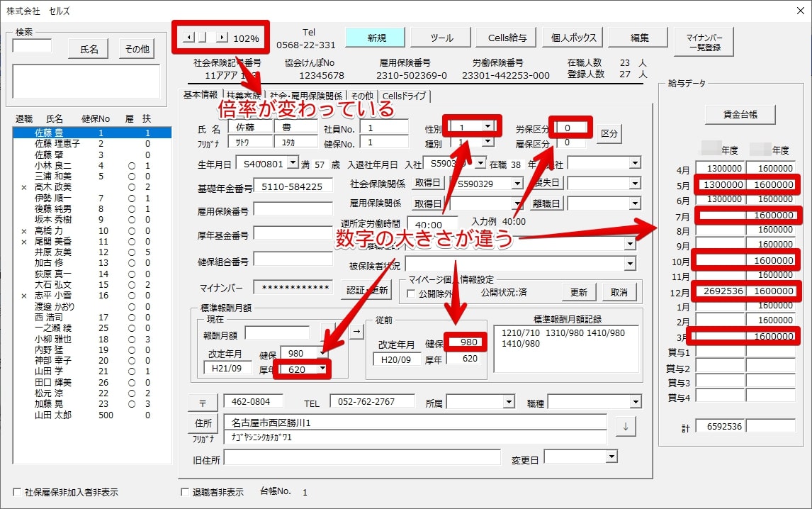Click the postal code field 462-0804
The image size is (812, 509).
[253, 402]
